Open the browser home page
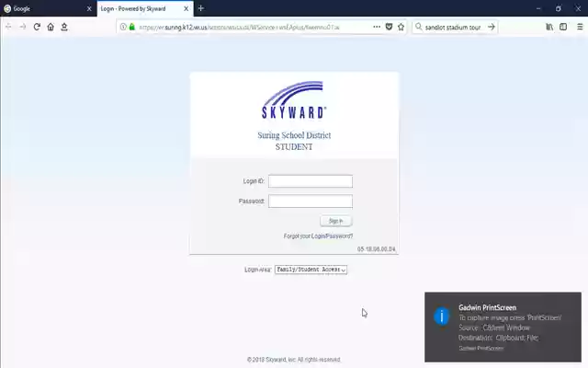 [x=51, y=27]
